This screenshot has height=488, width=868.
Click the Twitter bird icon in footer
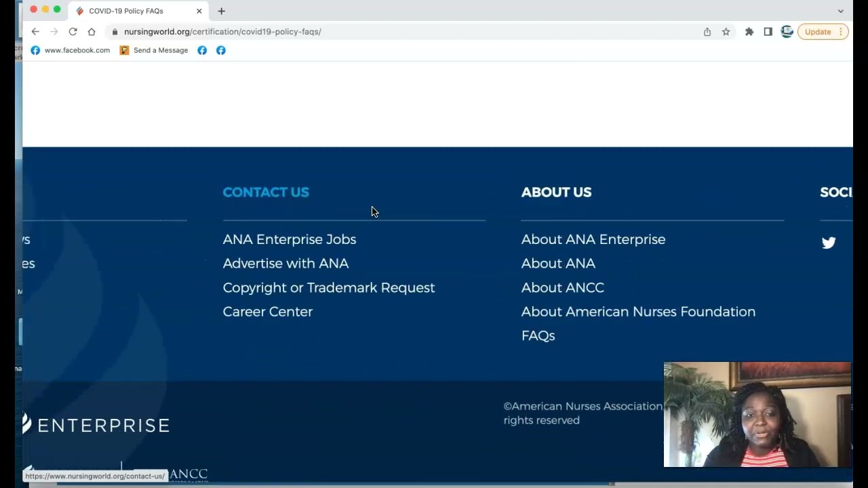click(x=829, y=243)
